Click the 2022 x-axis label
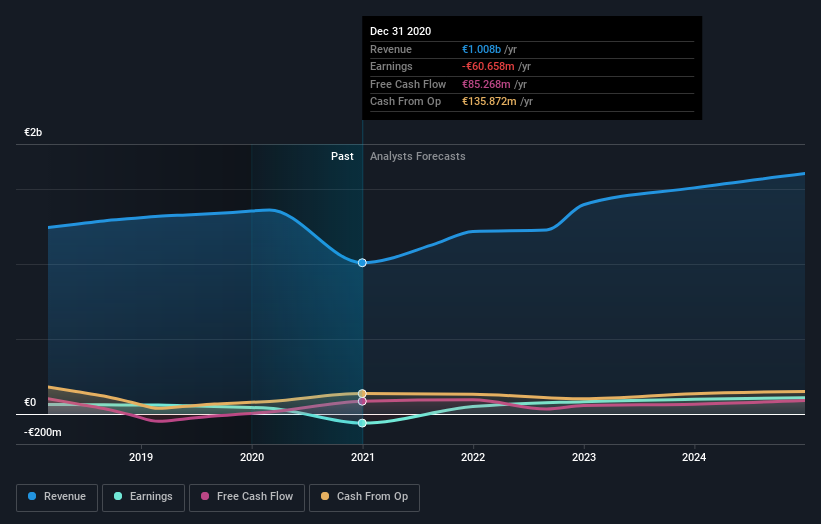Image resolution: width=821 pixels, height=524 pixels. [473, 457]
